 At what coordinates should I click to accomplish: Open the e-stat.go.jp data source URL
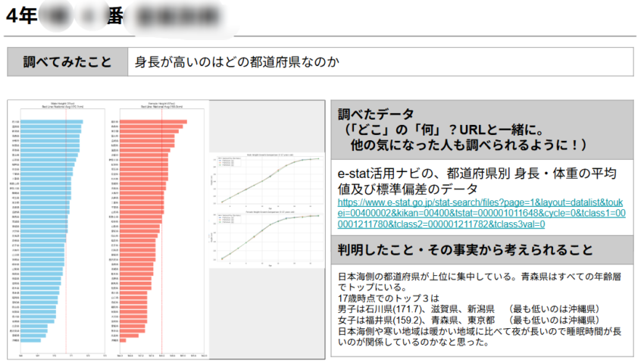(481, 214)
